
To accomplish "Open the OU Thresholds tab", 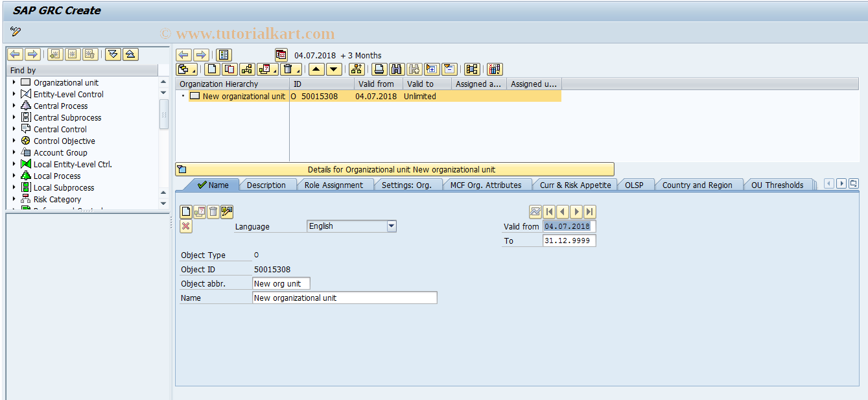I will 777,185.
